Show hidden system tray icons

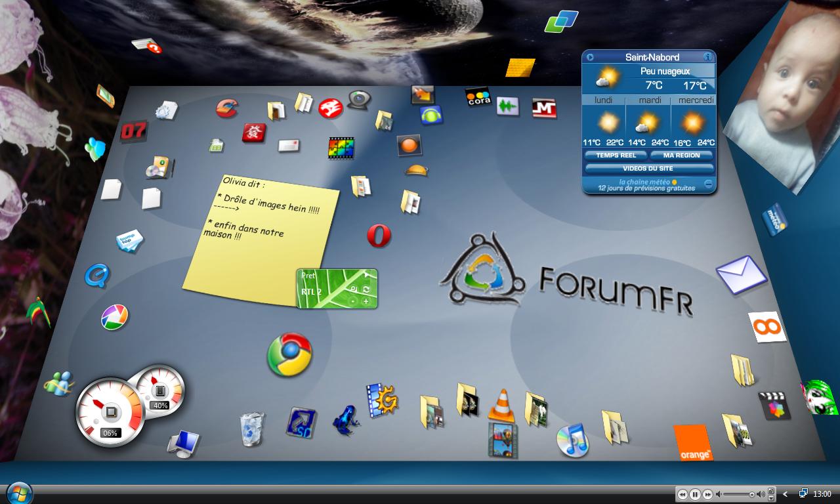[x=786, y=494]
